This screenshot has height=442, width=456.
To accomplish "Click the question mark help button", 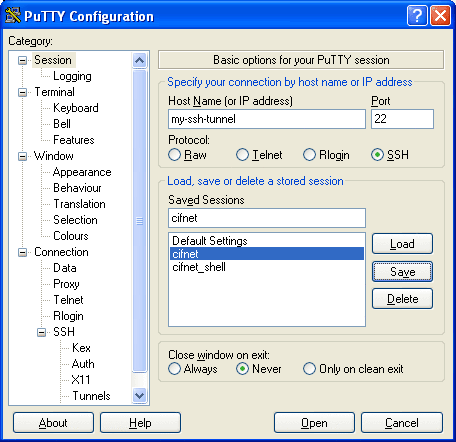I will tap(417, 16).
